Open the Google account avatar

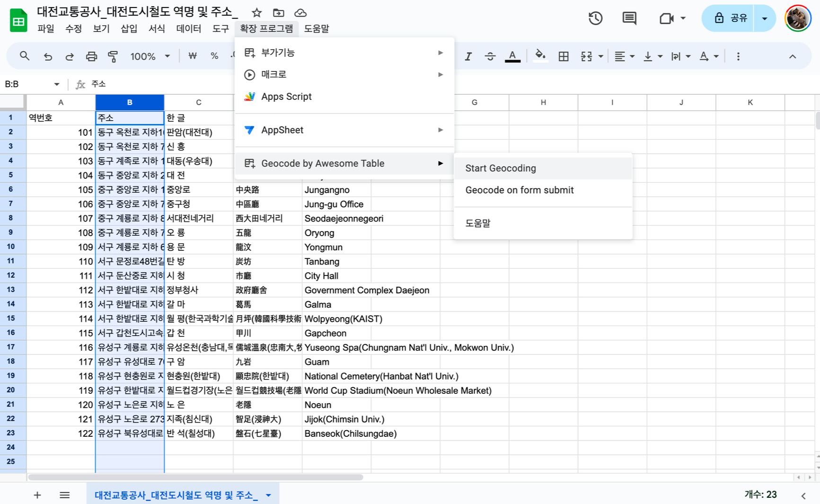pos(798,18)
